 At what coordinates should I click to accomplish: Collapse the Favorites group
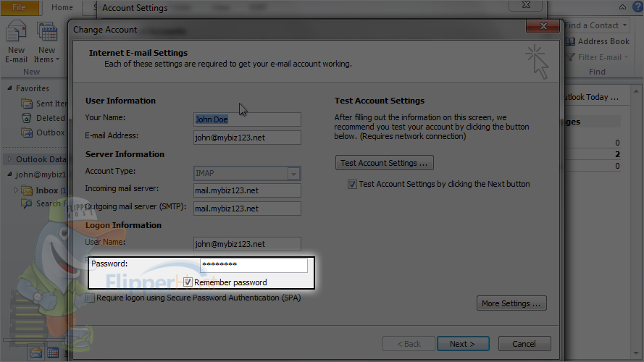point(9,88)
